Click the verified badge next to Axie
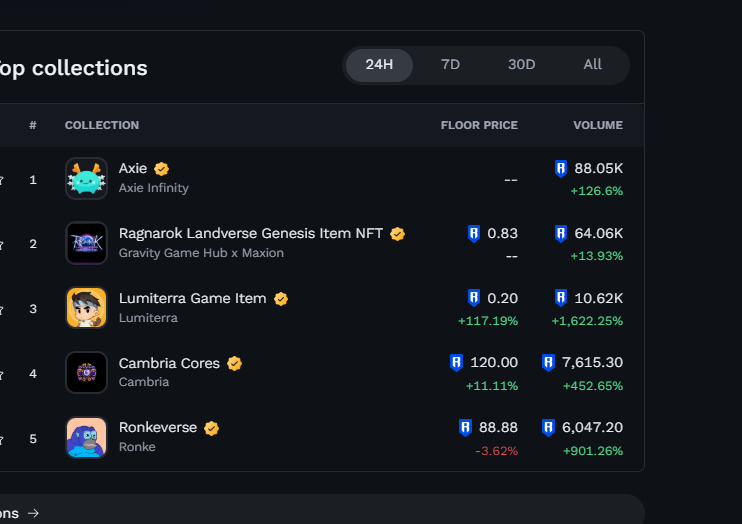 [x=161, y=169]
